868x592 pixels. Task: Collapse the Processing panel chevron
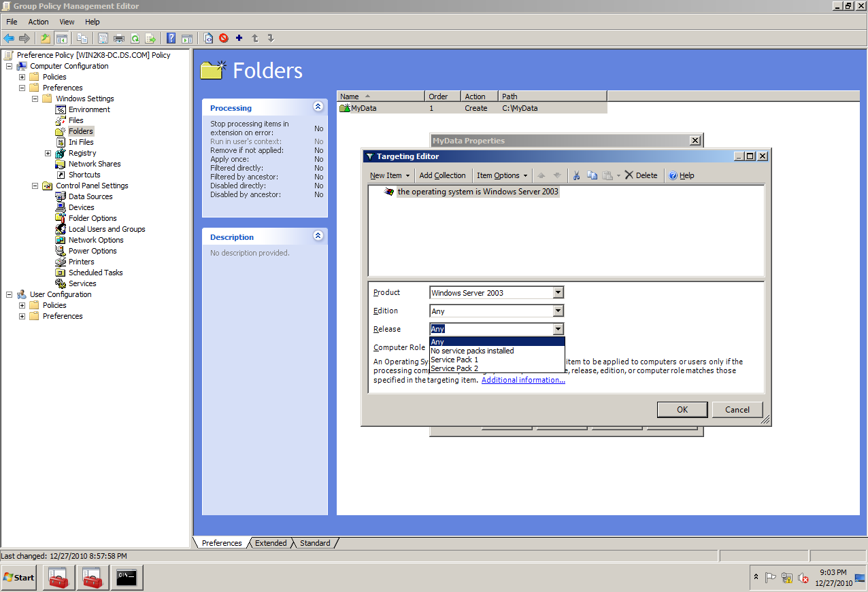coord(318,107)
